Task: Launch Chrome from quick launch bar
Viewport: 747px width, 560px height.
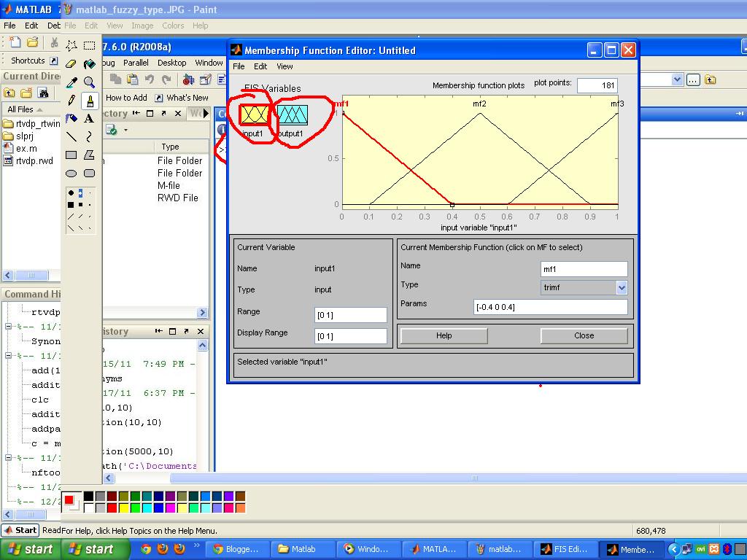Action: point(145,549)
